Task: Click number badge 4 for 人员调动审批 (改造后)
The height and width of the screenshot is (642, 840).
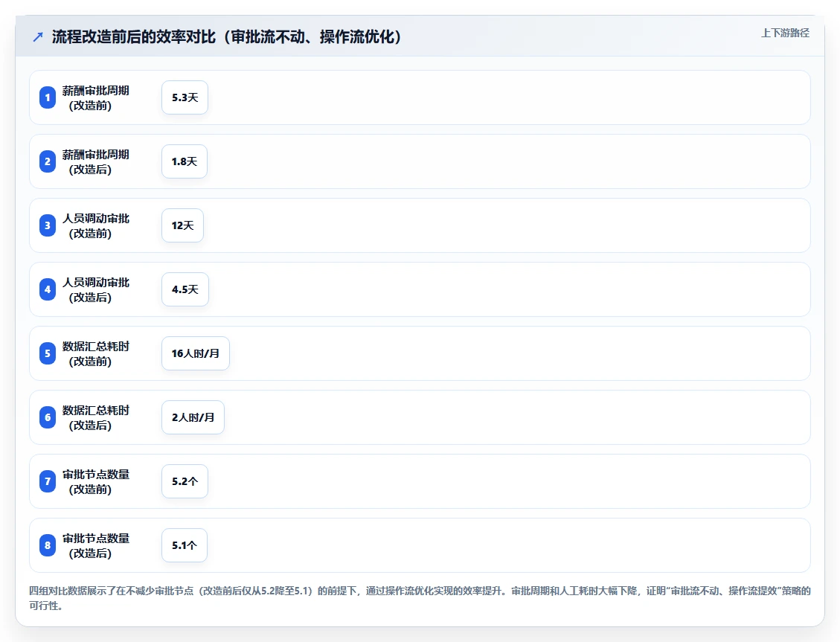Action: [x=48, y=289]
